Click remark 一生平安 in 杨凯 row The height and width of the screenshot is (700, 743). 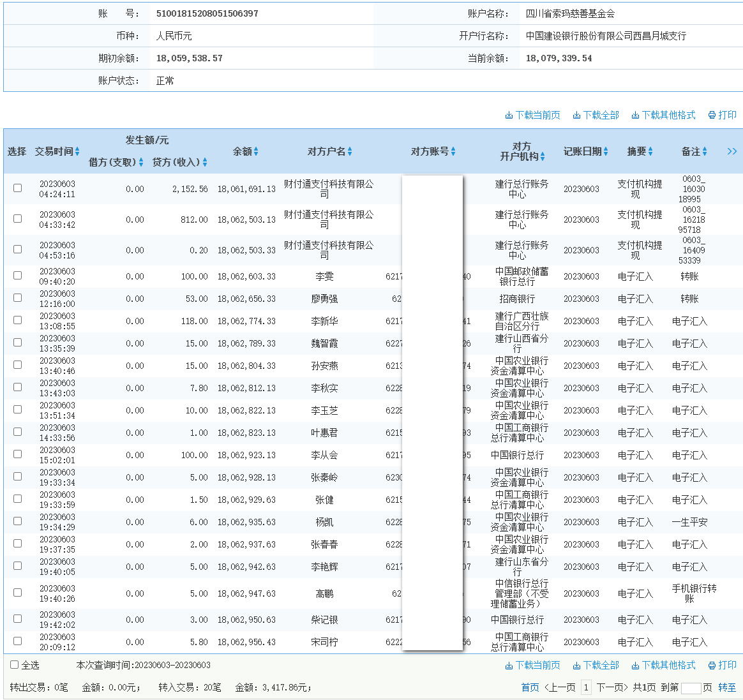(x=689, y=522)
